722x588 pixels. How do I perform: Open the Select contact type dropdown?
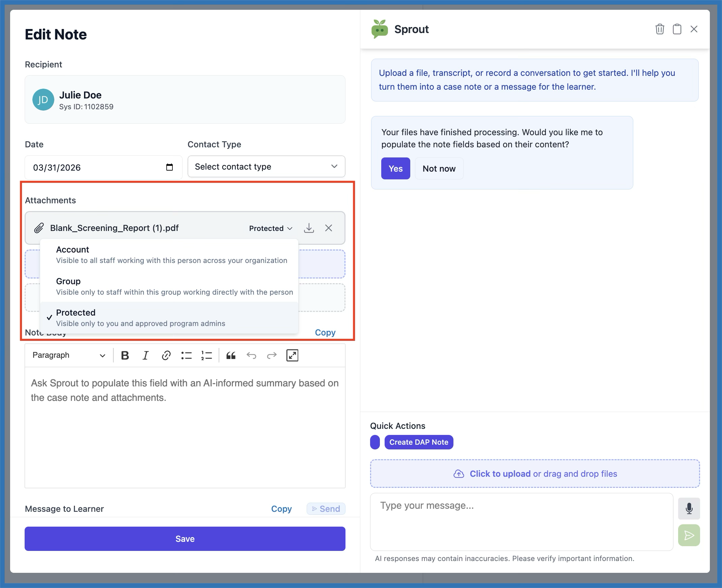[x=266, y=166]
